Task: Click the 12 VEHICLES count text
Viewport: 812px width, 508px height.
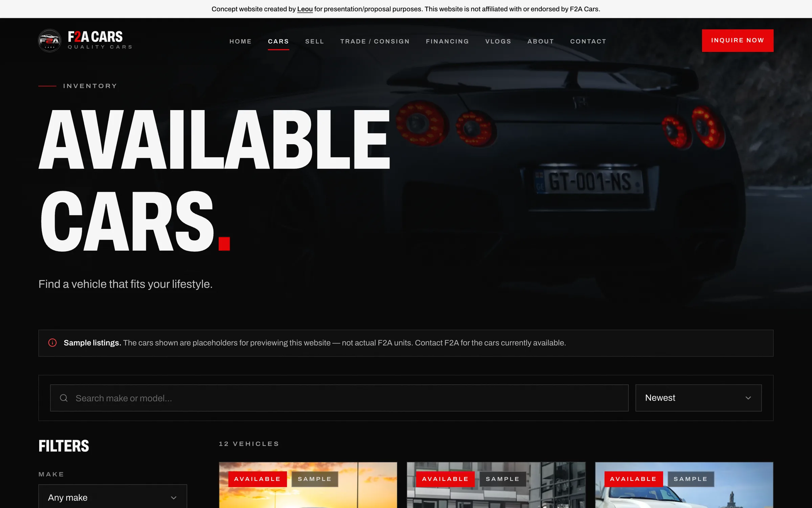Action: pos(249,444)
